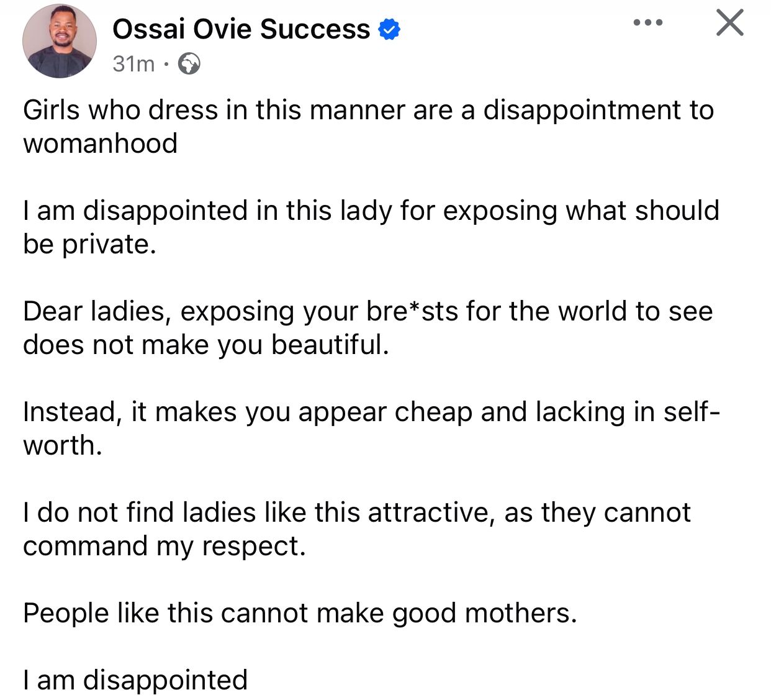
Task: Open Ossai Ovie Success's profile picture
Action: [x=60, y=41]
